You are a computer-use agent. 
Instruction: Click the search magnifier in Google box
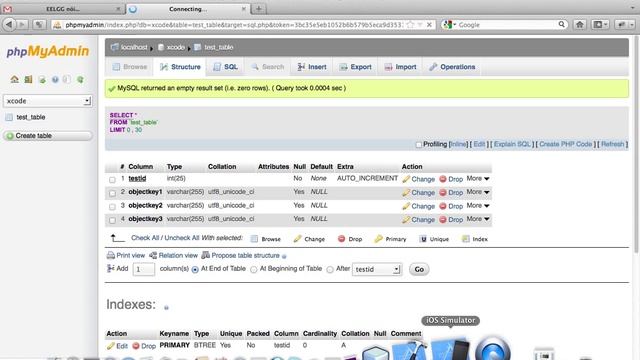562,24
